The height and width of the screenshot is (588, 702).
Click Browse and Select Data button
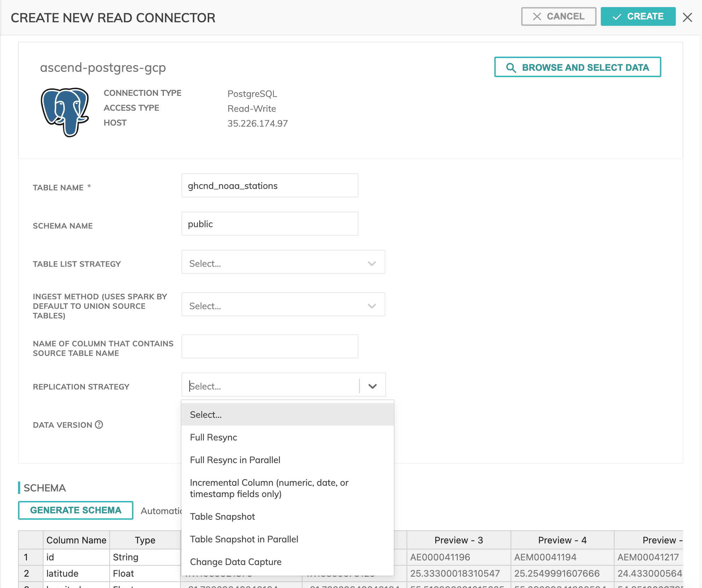(x=577, y=67)
